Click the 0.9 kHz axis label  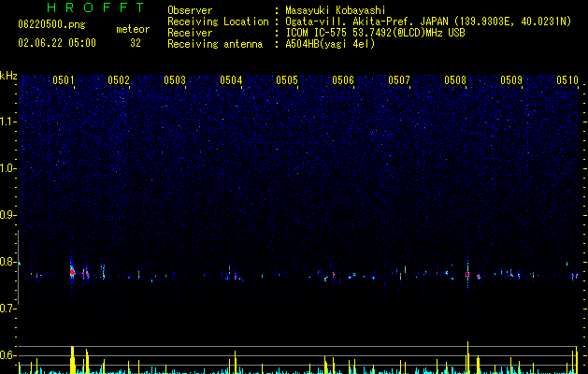pyautogui.click(x=8, y=215)
